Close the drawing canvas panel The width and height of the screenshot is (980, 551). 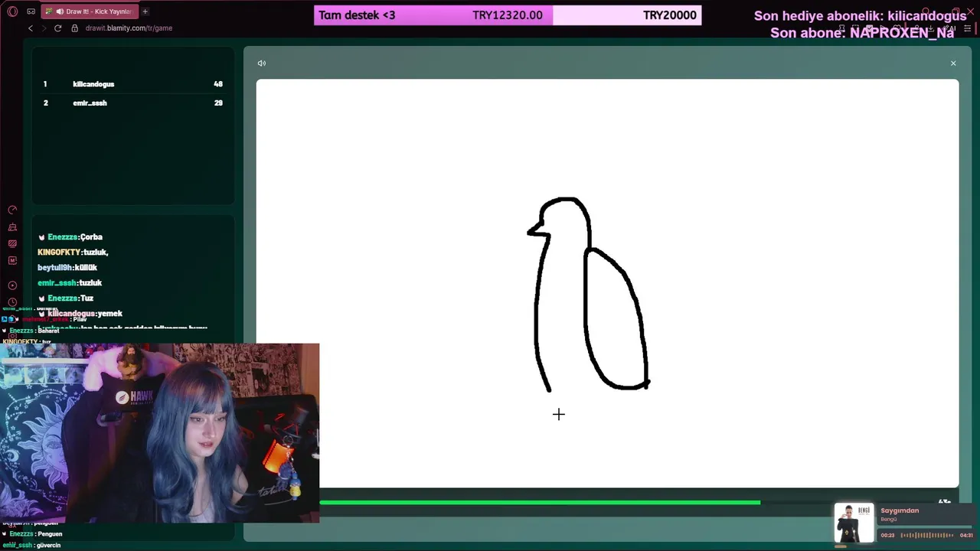[x=953, y=64]
